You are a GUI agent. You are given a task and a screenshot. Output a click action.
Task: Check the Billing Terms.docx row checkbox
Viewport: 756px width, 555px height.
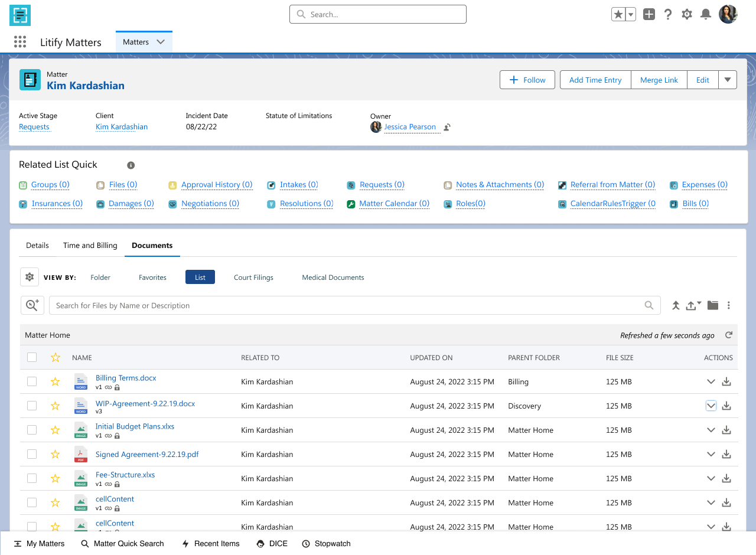point(32,381)
